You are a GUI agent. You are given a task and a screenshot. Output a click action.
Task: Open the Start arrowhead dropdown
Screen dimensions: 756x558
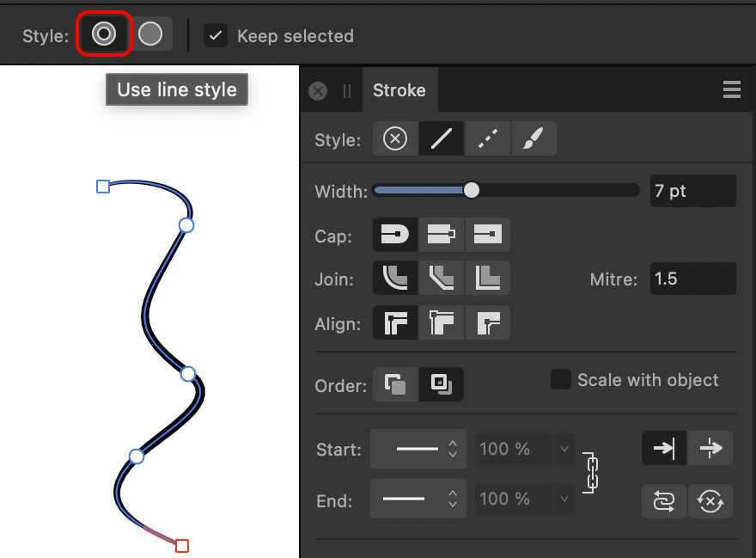pos(452,448)
